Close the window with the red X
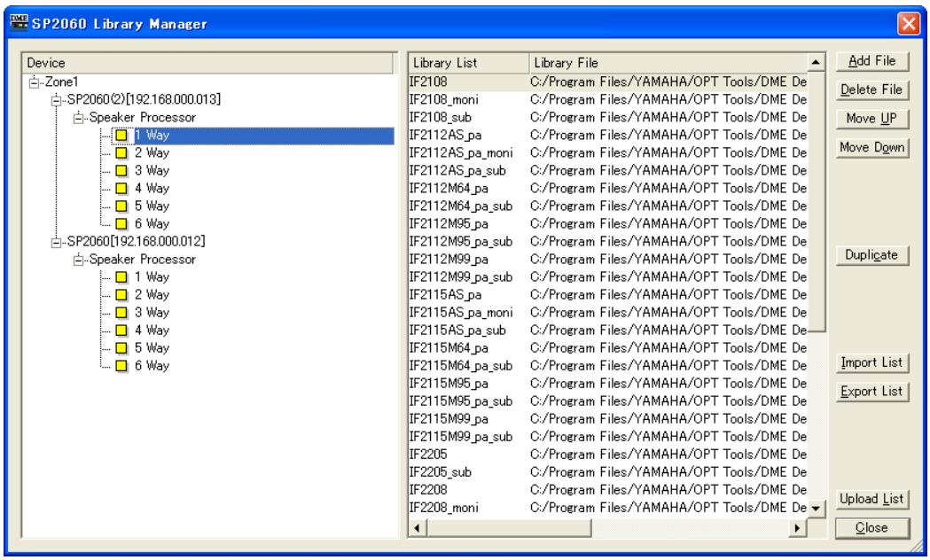This screenshot has height=560, width=930. 908,24
